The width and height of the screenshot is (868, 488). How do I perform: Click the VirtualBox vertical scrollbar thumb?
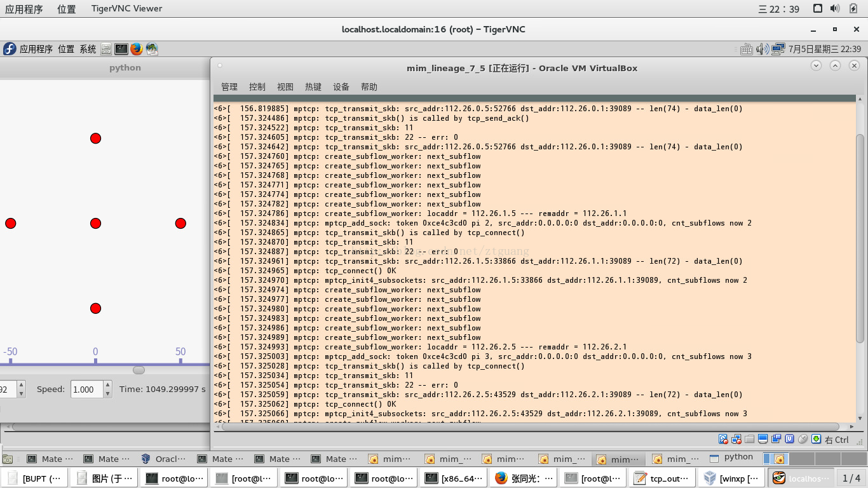pyautogui.click(x=860, y=238)
